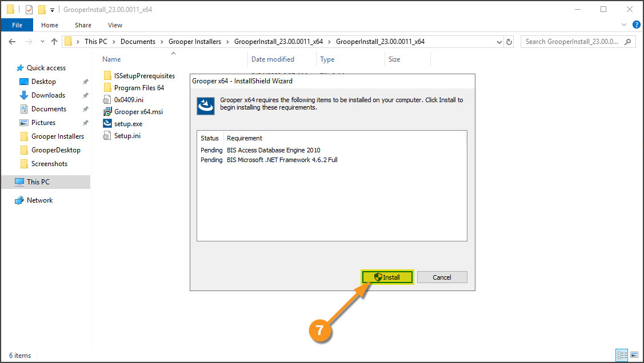Open the Share ribbon tab
644x363 pixels.
pyautogui.click(x=83, y=25)
